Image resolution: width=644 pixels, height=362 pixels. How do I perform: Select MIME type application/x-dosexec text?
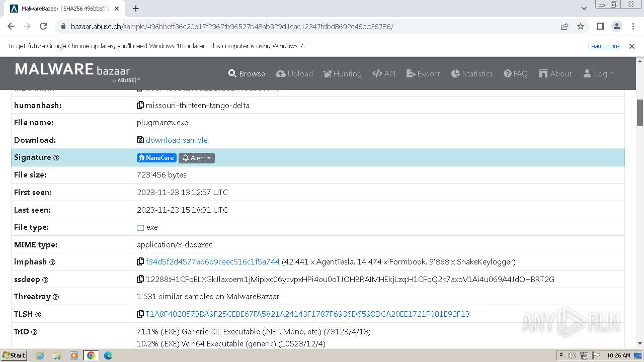click(x=175, y=245)
